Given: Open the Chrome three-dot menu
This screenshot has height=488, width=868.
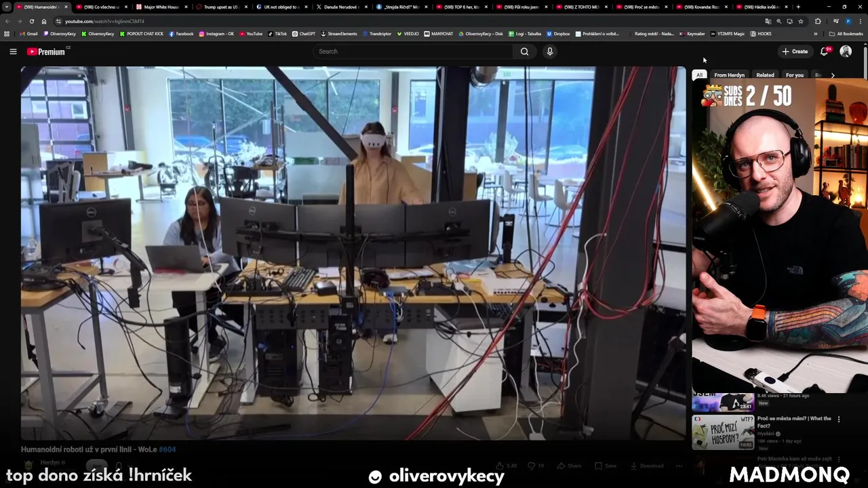Looking at the screenshot, I should [860, 21].
